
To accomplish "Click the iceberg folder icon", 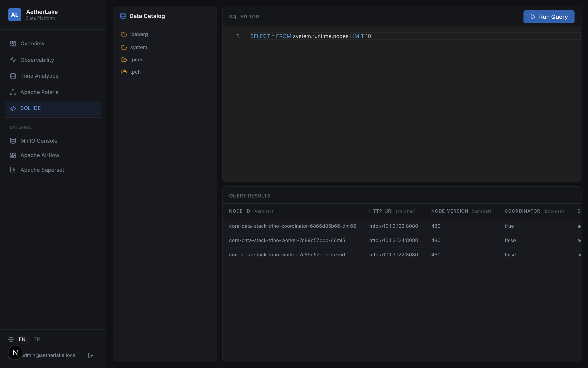I will (124, 34).
